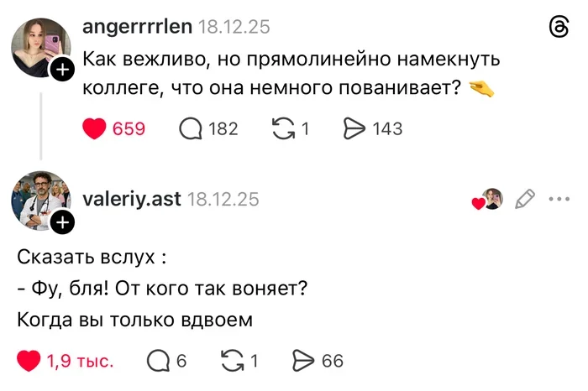Open comments on angerrrrlen's post
The image size is (588, 391).
tap(192, 128)
